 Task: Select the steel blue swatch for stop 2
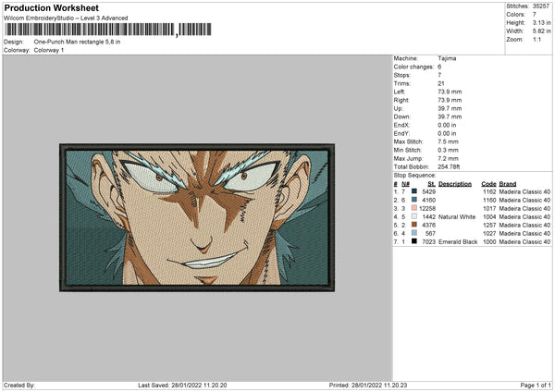(414, 200)
